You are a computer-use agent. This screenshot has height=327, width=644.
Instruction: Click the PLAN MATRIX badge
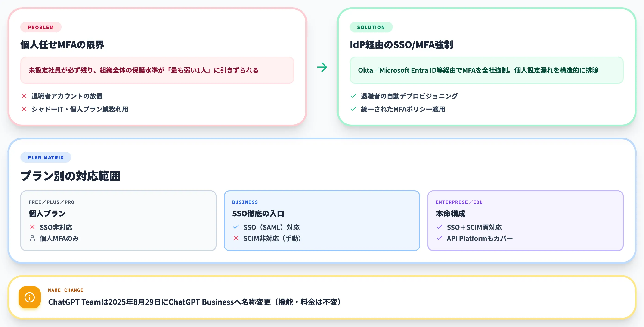pos(46,157)
